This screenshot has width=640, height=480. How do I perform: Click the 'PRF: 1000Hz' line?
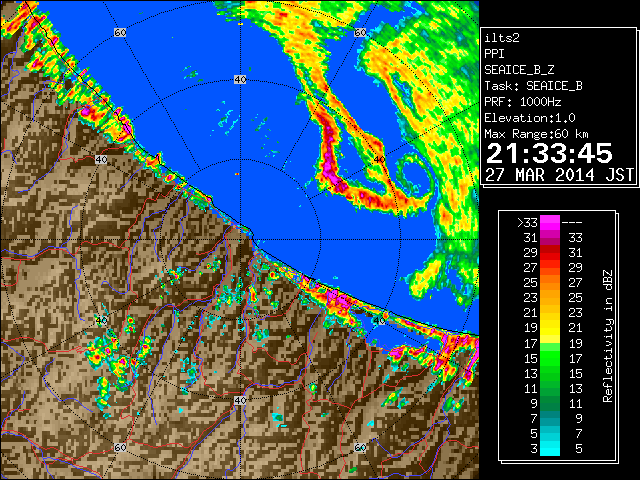pyautogui.click(x=523, y=102)
